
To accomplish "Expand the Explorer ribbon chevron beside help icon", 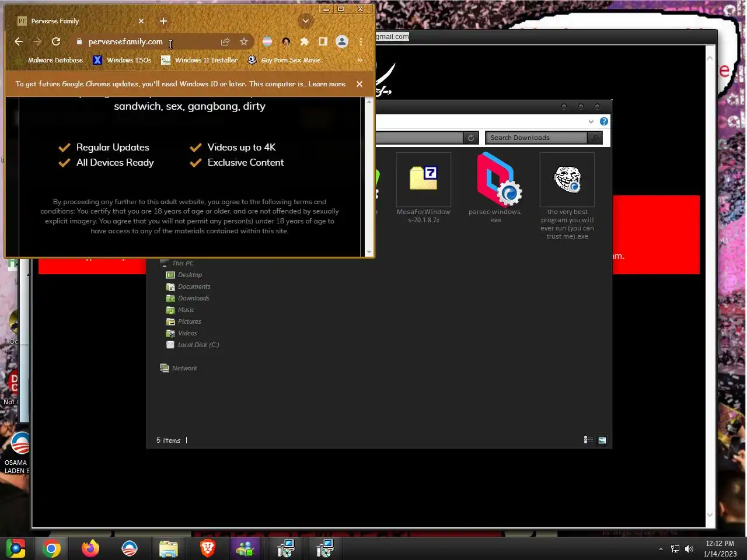I will click(x=591, y=121).
